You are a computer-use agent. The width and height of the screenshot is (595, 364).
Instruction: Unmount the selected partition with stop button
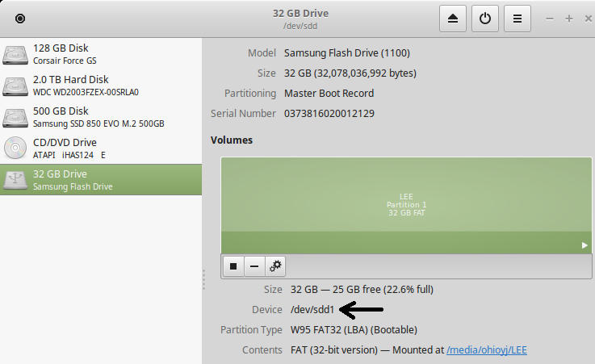coord(233,266)
